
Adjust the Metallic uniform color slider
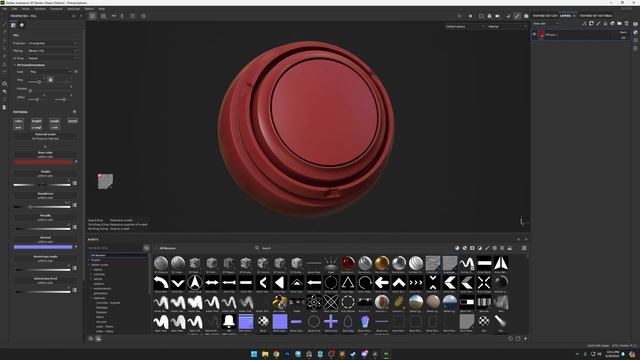(x=42, y=229)
